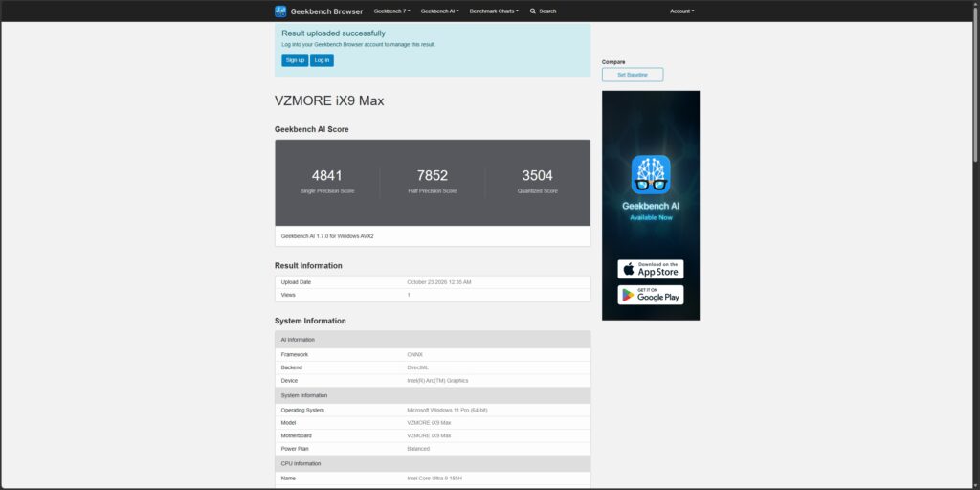Click the Log in button
The image size is (980, 490).
tap(322, 60)
